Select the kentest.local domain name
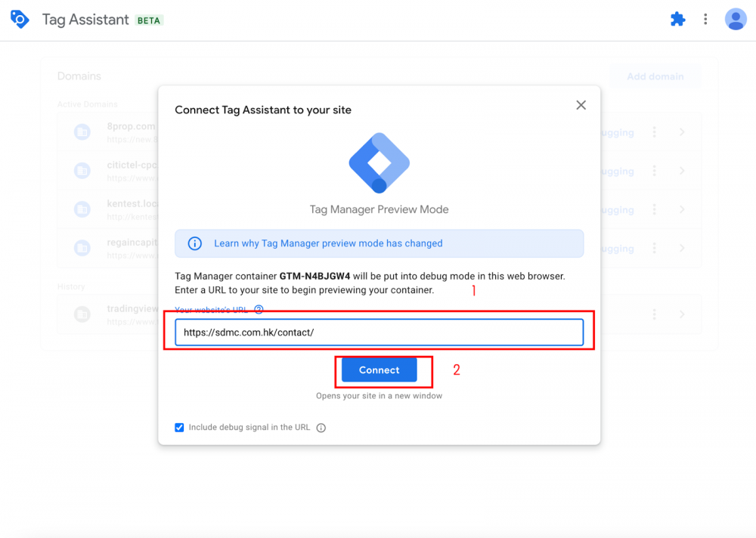Image resolution: width=756 pixels, height=538 pixels. [x=132, y=203]
